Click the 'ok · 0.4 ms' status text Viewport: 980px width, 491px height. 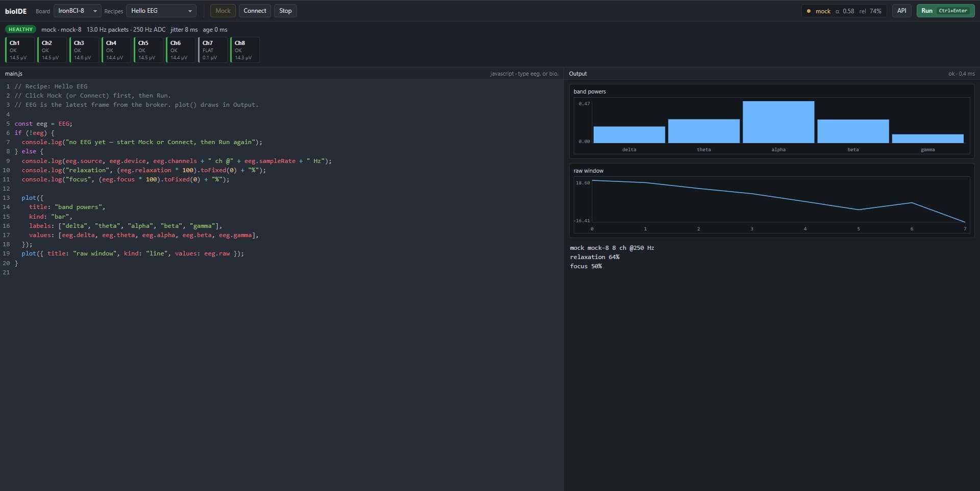(961, 74)
